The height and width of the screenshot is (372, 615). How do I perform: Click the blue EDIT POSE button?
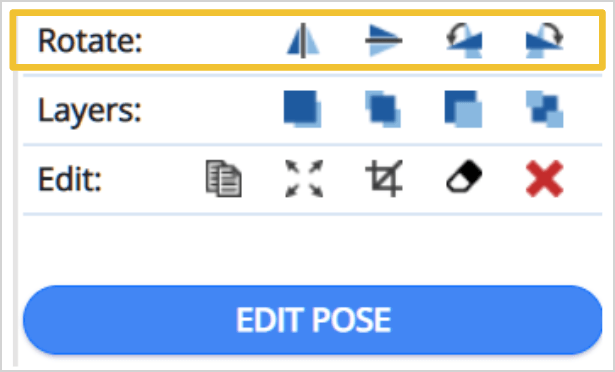(313, 320)
